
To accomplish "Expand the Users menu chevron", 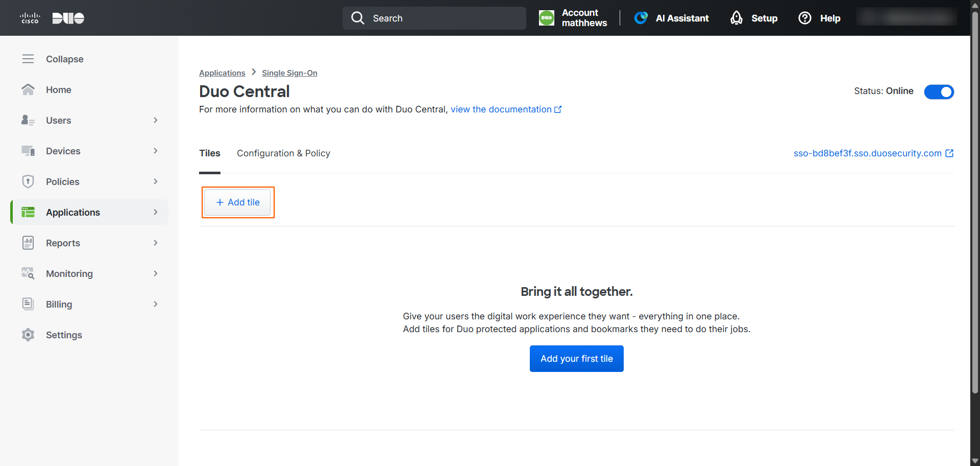I will (156, 120).
